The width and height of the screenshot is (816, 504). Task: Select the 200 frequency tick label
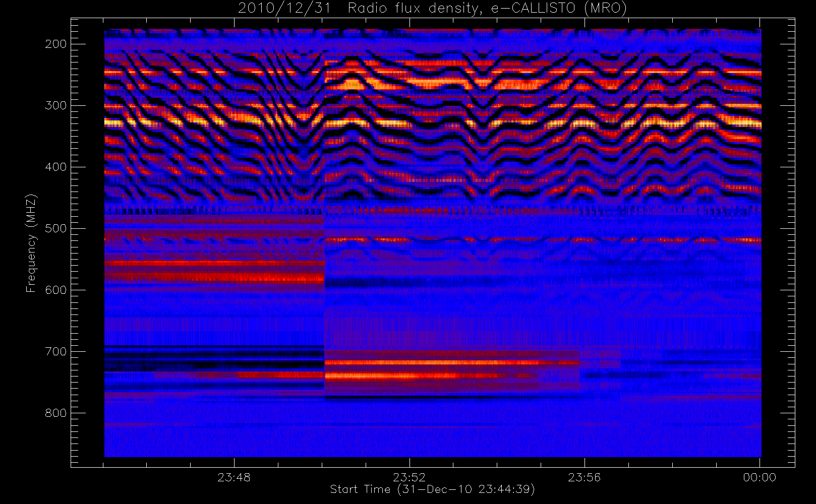click(56, 44)
